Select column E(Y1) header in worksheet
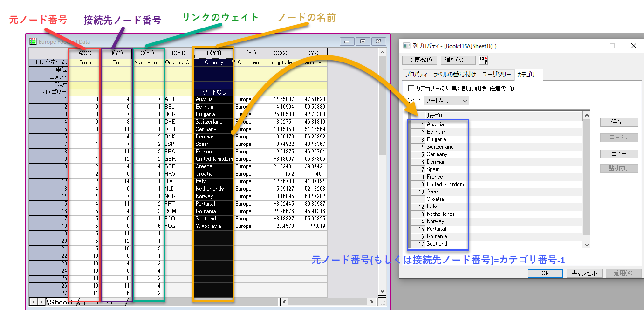 point(214,53)
